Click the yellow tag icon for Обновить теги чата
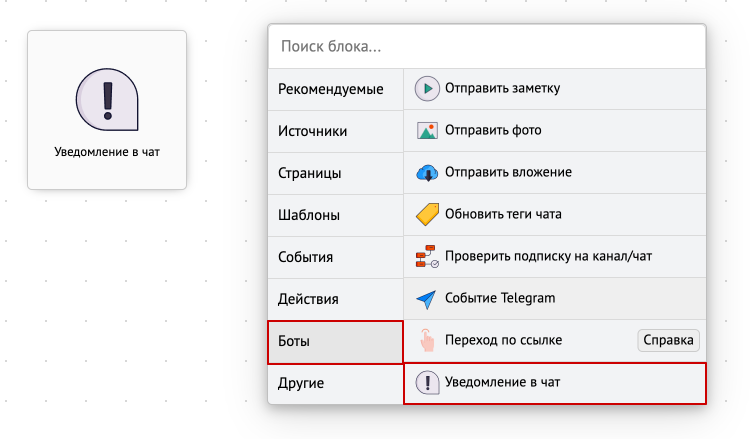Viewport: 750px width, 439px height. (427, 214)
